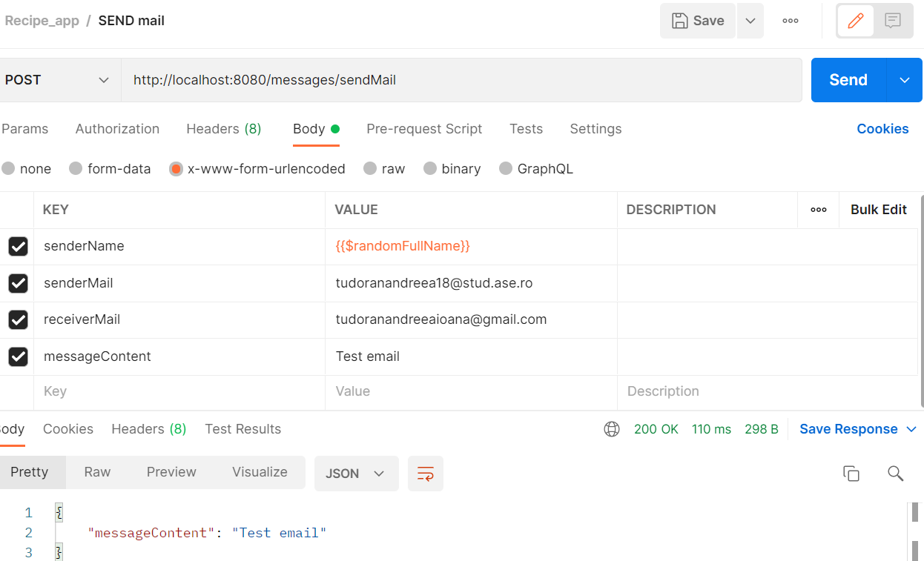Click the SEND mail request title

[x=131, y=21]
